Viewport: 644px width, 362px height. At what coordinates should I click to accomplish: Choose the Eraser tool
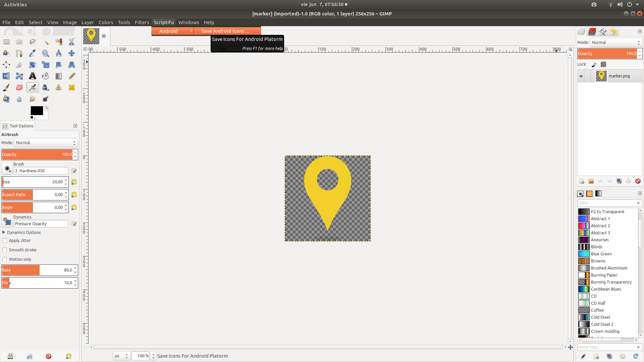[19, 87]
